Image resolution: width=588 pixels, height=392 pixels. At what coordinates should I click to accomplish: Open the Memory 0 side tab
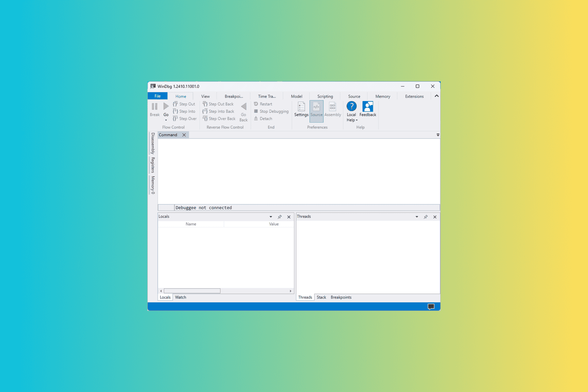[153, 185]
